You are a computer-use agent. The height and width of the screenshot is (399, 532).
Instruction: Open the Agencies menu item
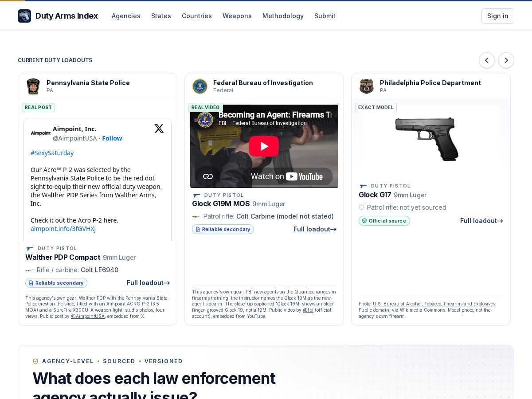click(126, 16)
